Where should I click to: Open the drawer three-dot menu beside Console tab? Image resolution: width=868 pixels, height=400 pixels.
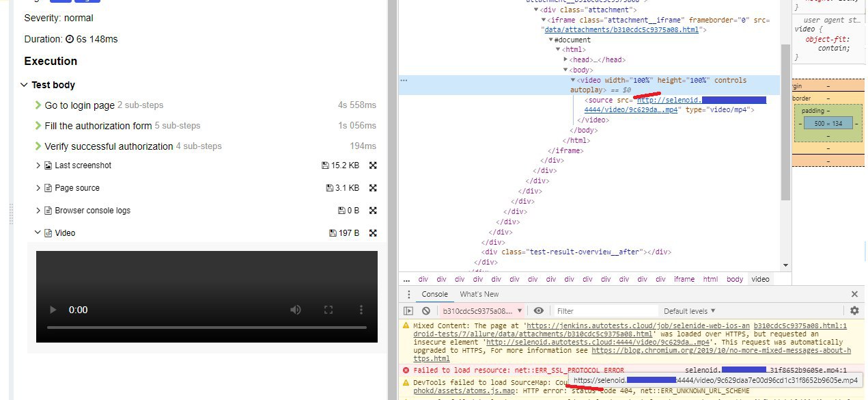(x=408, y=295)
